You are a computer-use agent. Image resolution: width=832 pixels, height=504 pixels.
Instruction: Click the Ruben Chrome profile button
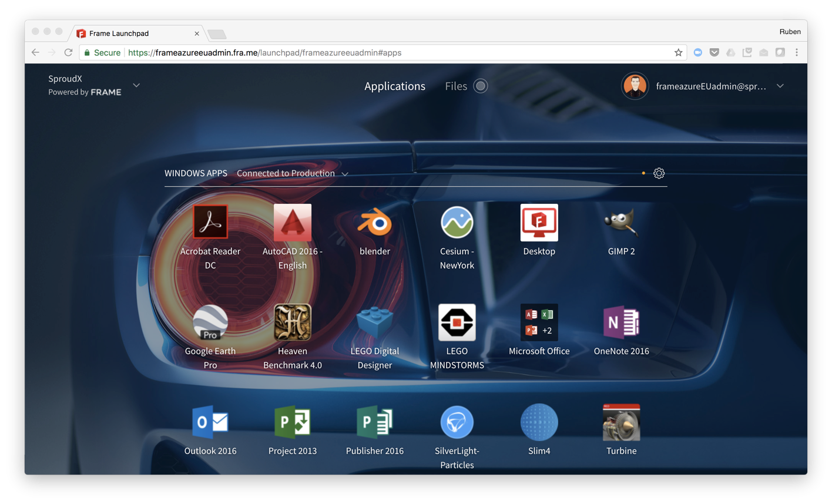[x=790, y=32]
